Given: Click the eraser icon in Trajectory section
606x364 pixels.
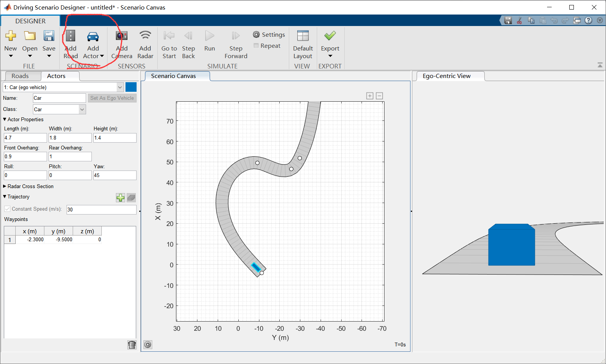Looking at the screenshot, I should [x=131, y=198].
